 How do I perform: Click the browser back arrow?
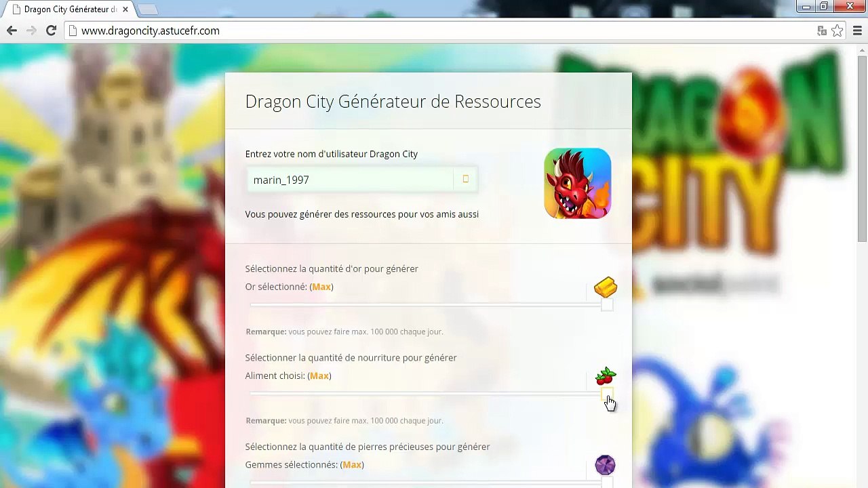click(x=12, y=30)
